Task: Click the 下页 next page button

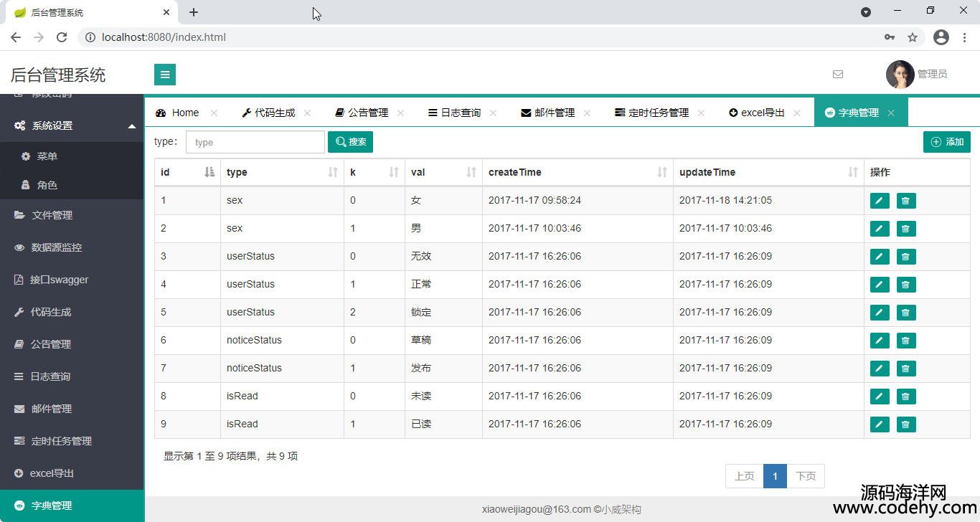Action: click(x=806, y=476)
